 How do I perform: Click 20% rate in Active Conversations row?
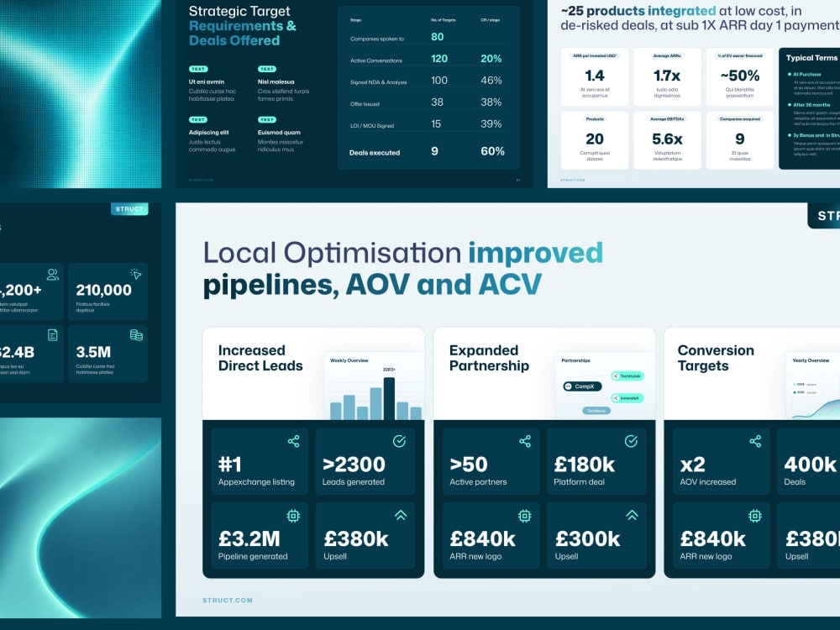point(491,59)
